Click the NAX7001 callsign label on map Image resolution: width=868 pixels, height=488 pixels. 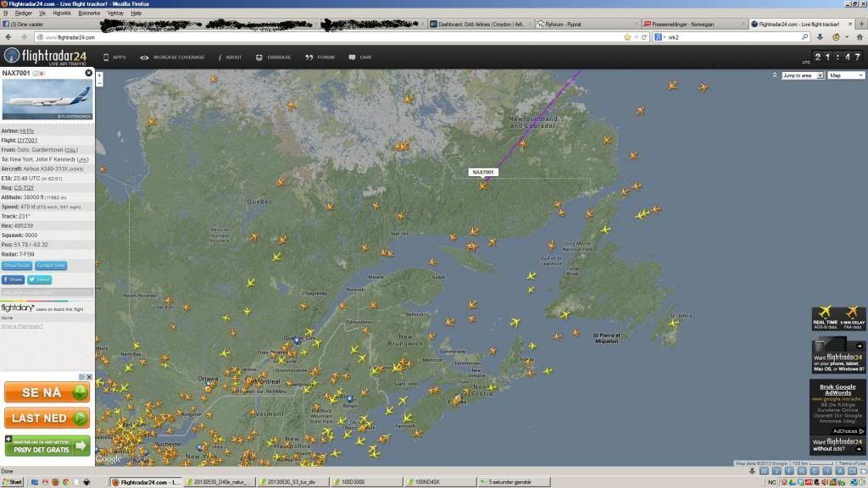[x=483, y=172]
